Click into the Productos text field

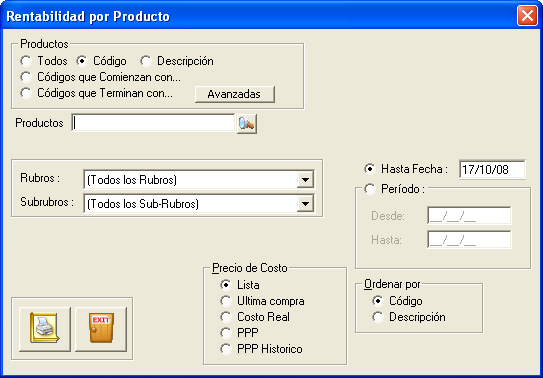coord(153,123)
